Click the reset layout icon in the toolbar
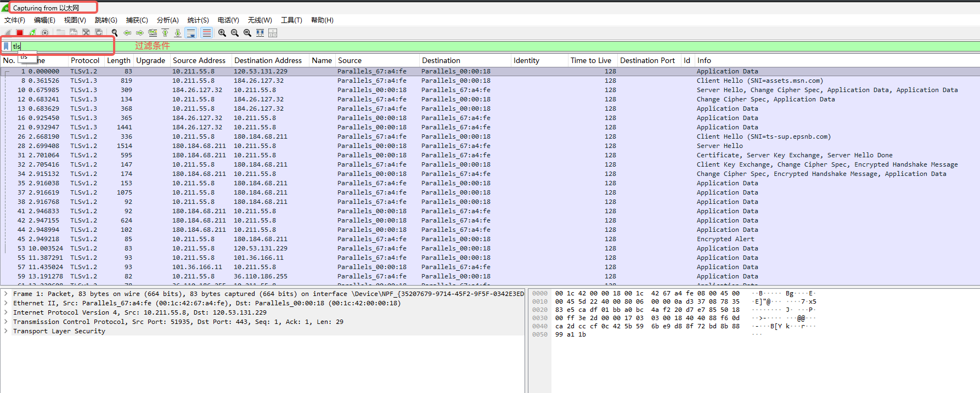Viewport: 980px width, 393px height. (x=273, y=33)
